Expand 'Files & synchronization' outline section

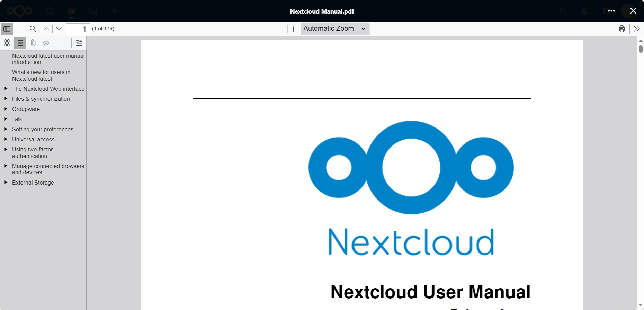pyautogui.click(x=6, y=99)
